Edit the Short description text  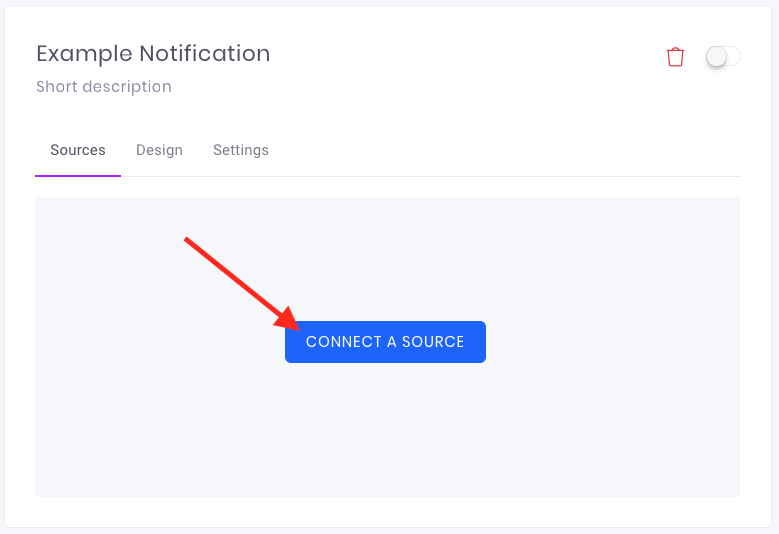(104, 86)
